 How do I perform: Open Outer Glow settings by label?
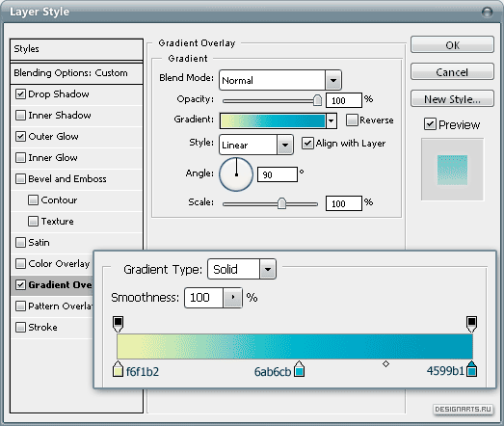click(x=53, y=137)
